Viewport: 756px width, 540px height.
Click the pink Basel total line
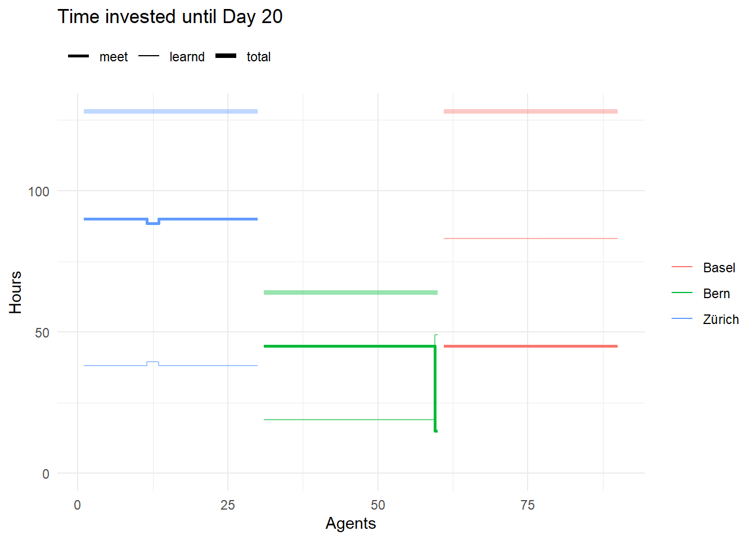click(530, 111)
